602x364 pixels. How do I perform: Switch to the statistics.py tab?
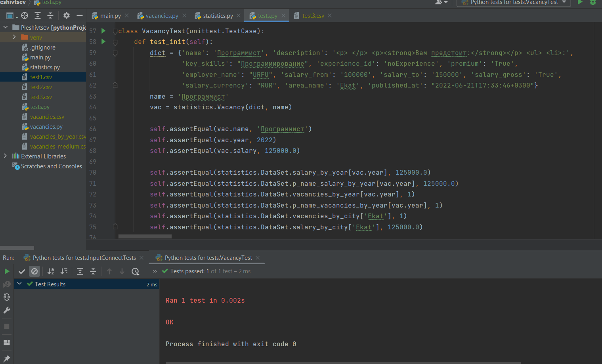[x=216, y=15]
